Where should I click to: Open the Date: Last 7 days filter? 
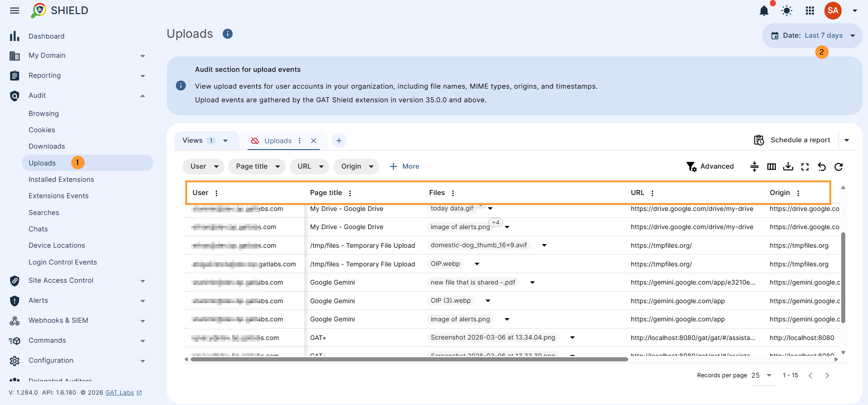pos(812,35)
